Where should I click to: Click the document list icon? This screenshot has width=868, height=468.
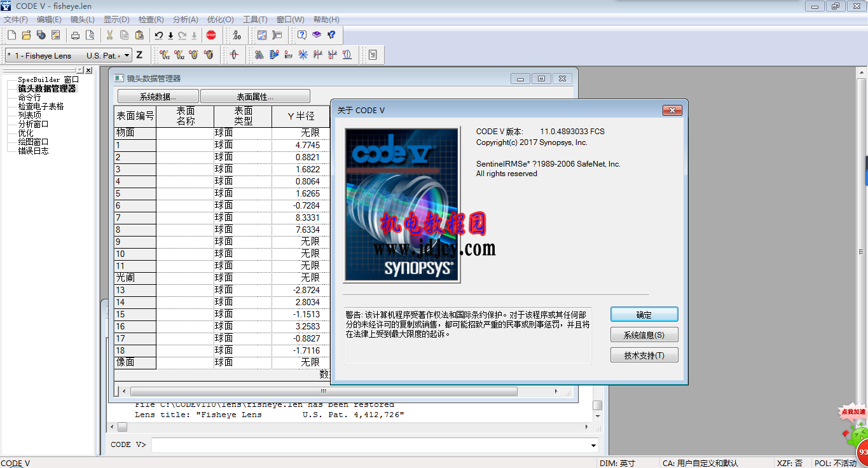tap(373, 55)
